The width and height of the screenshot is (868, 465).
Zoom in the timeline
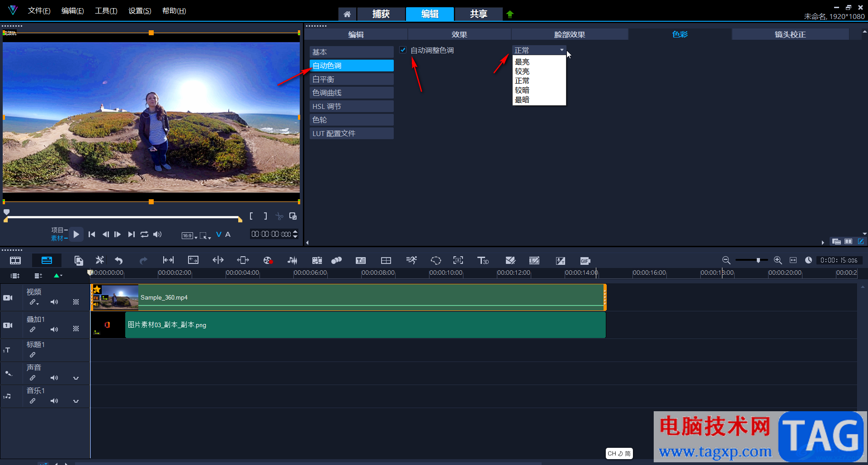coord(778,260)
